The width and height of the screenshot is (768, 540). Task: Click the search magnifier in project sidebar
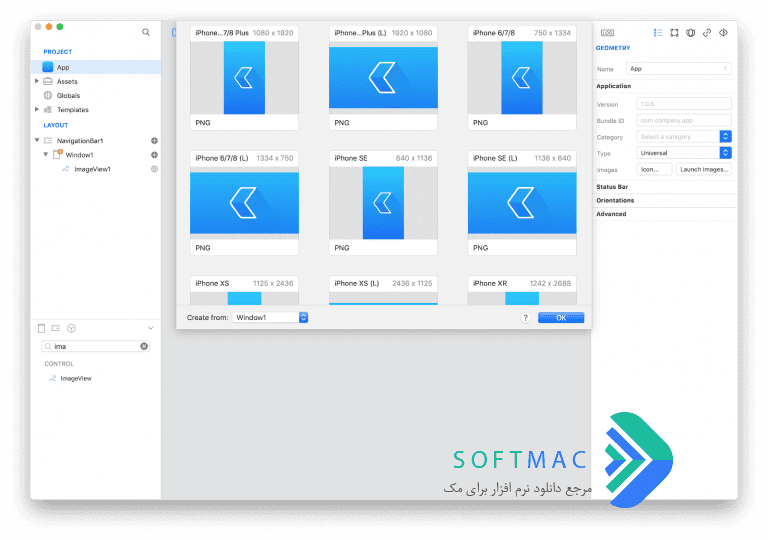pos(146,32)
